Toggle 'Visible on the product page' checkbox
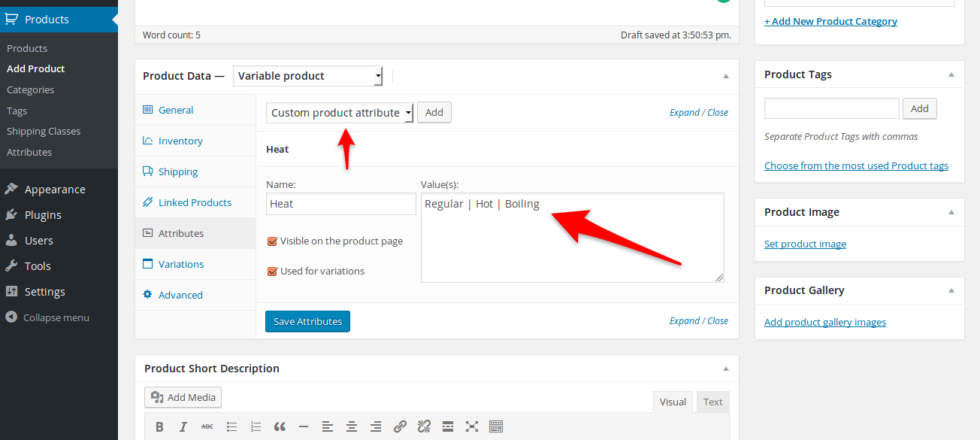980x440 pixels. (x=273, y=241)
